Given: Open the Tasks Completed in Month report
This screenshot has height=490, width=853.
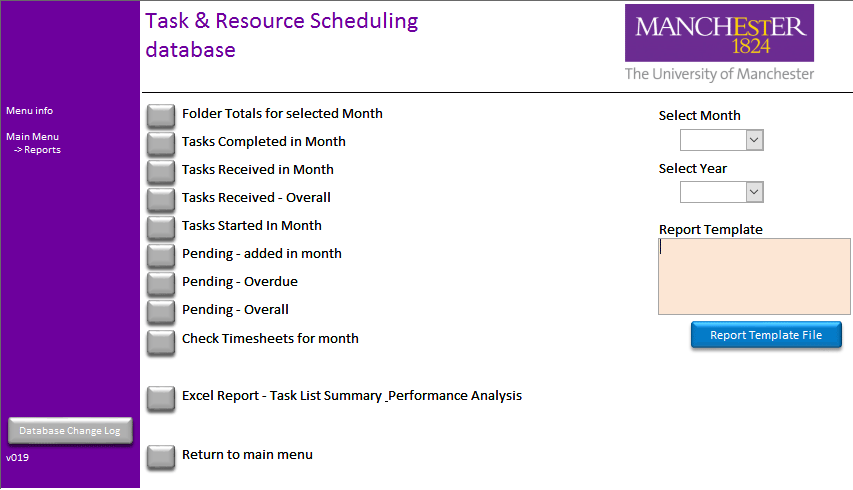Looking at the screenshot, I should click(161, 144).
